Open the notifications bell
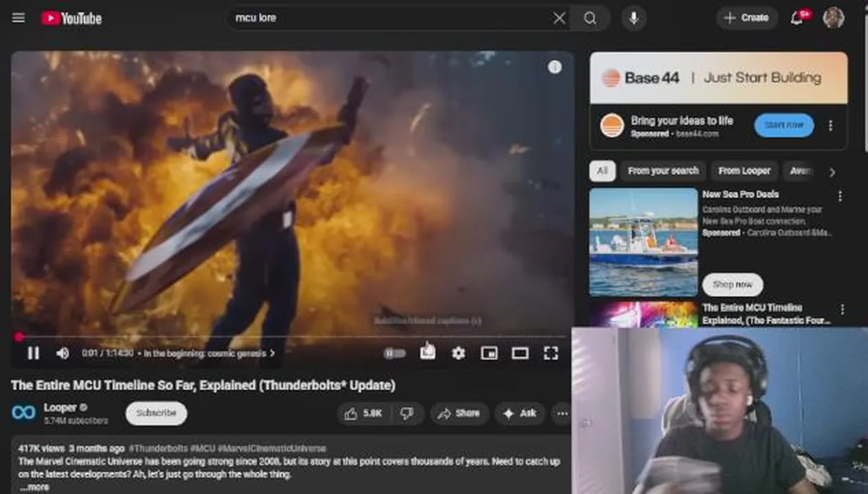The image size is (868, 494). point(797,19)
